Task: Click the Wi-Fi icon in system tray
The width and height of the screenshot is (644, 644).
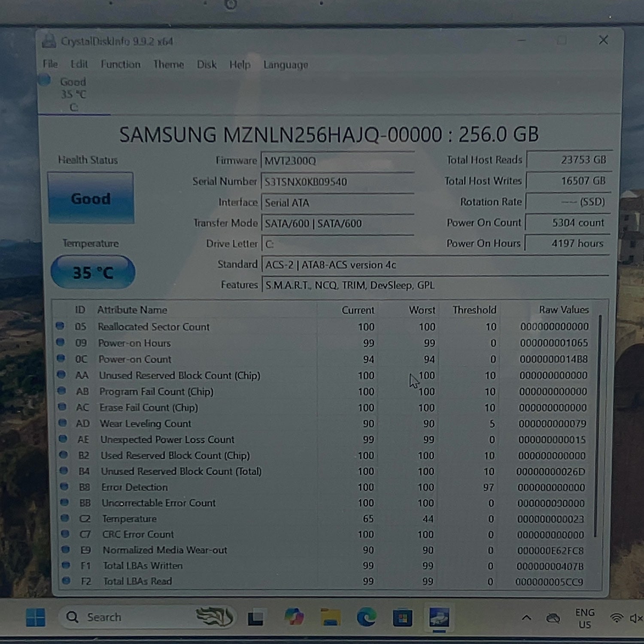Action: coord(617,618)
